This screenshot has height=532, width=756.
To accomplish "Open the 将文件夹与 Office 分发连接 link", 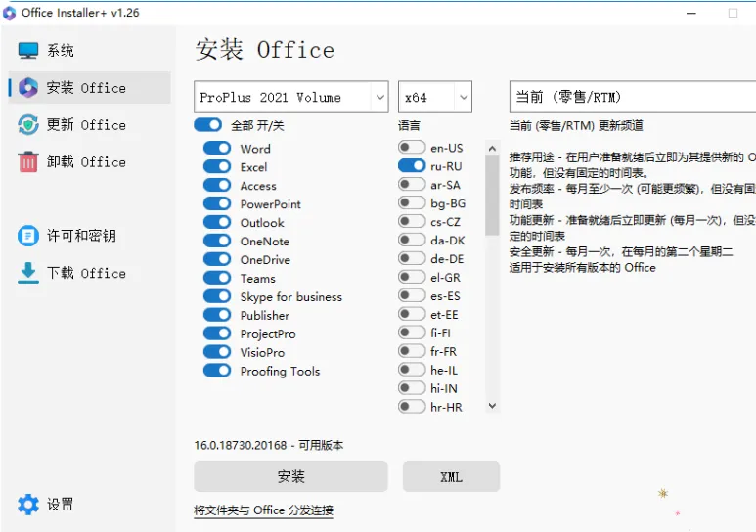I will 263,510.
